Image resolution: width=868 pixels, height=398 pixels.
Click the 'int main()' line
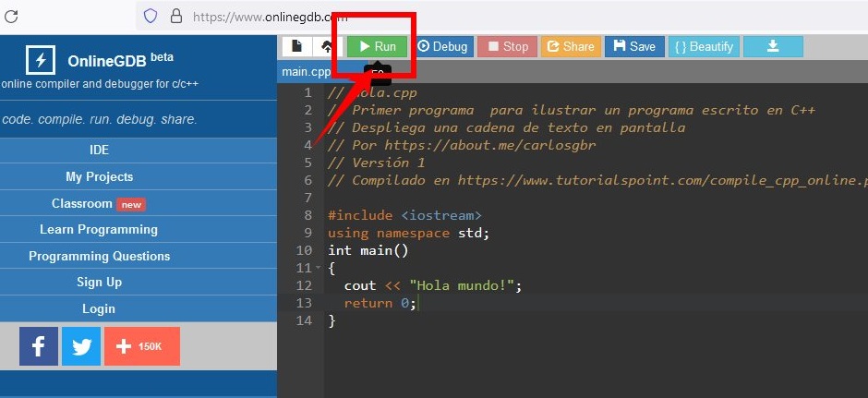(368, 251)
